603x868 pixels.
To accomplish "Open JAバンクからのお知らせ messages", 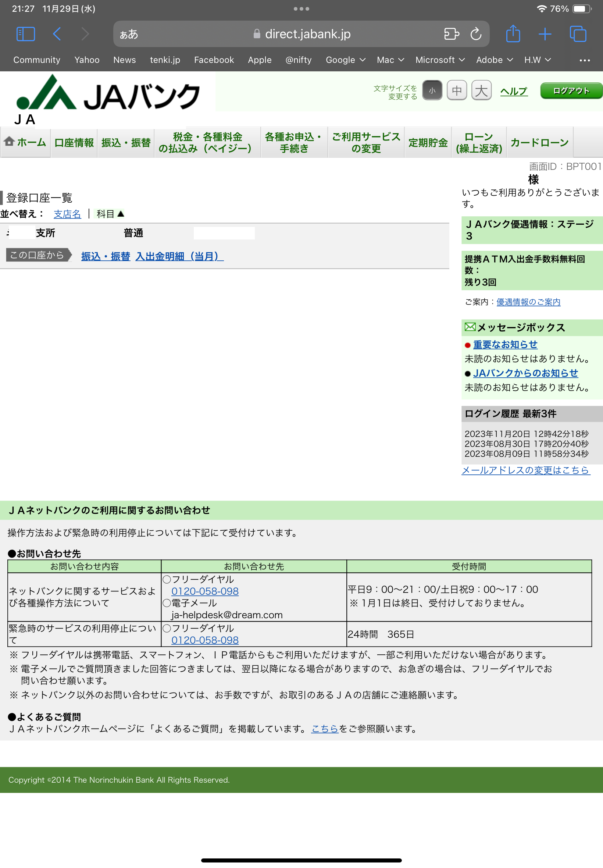I will click(x=525, y=373).
